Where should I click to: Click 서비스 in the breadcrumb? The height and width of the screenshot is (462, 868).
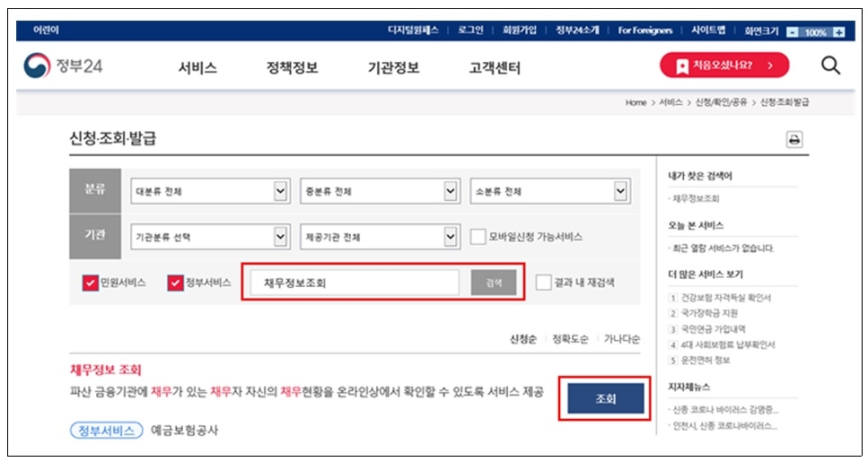click(x=671, y=102)
